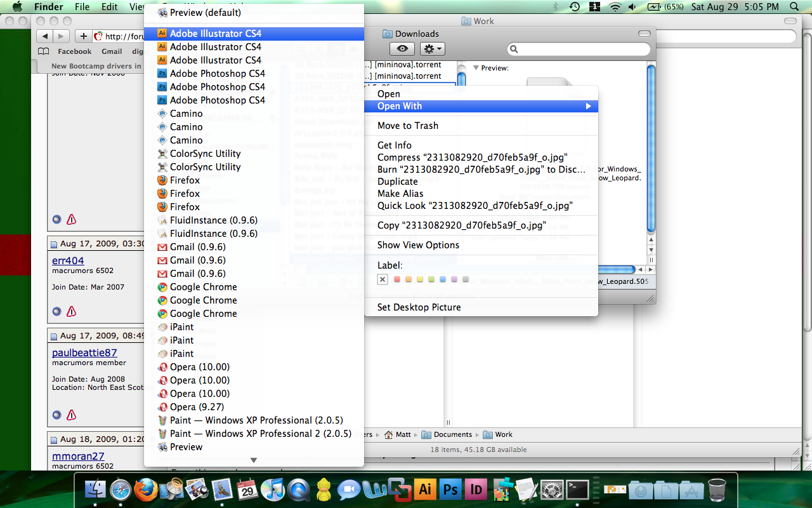The width and height of the screenshot is (812, 508).
Task: Open Action gear dropdown in Downloads toolbar
Action: [432, 49]
